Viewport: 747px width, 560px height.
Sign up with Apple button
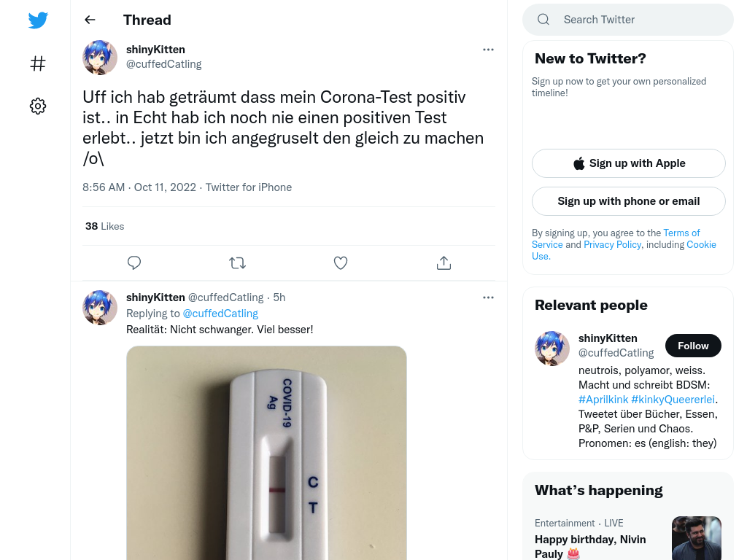coord(628,163)
